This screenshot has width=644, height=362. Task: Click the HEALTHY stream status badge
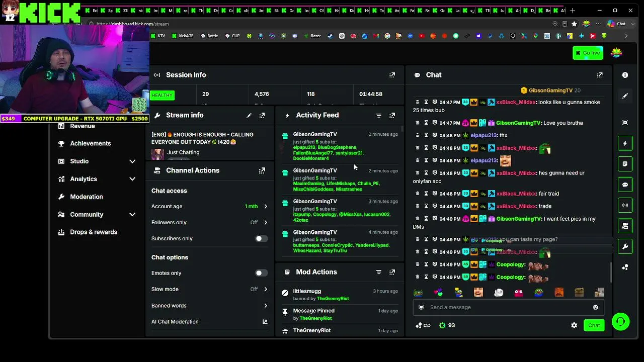[x=162, y=95]
